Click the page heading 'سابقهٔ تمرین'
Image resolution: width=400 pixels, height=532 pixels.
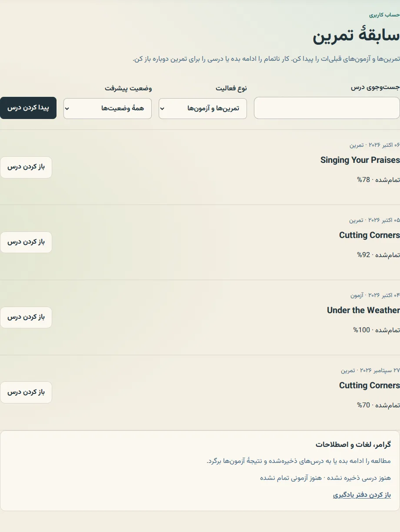356,36
